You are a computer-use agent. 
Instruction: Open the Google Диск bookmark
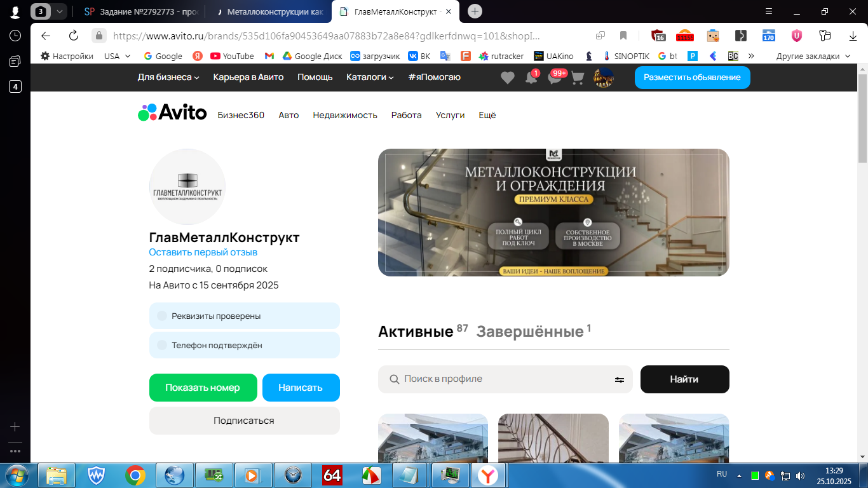pos(312,56)
